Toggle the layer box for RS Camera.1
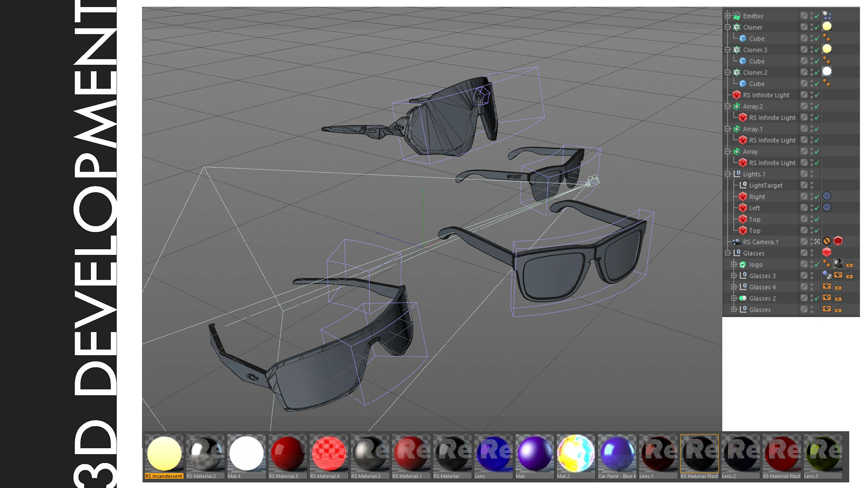Screen dimensions: 868x488 point(804,242)
